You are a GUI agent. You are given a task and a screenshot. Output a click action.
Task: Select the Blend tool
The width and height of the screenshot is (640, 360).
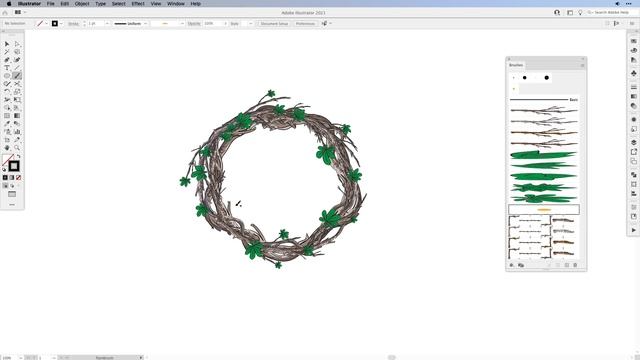[17, 124]
